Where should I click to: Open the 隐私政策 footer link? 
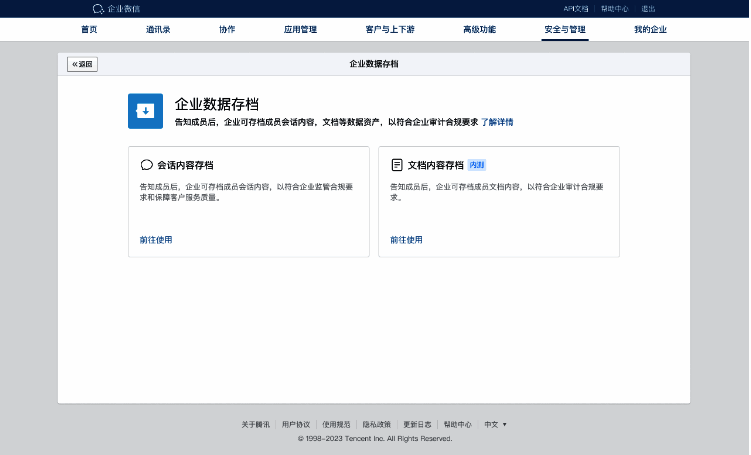coord(376,424)
